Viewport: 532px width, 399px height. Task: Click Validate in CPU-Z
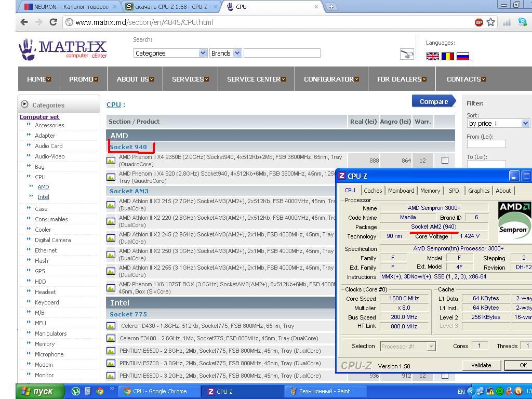click(481, 365)
